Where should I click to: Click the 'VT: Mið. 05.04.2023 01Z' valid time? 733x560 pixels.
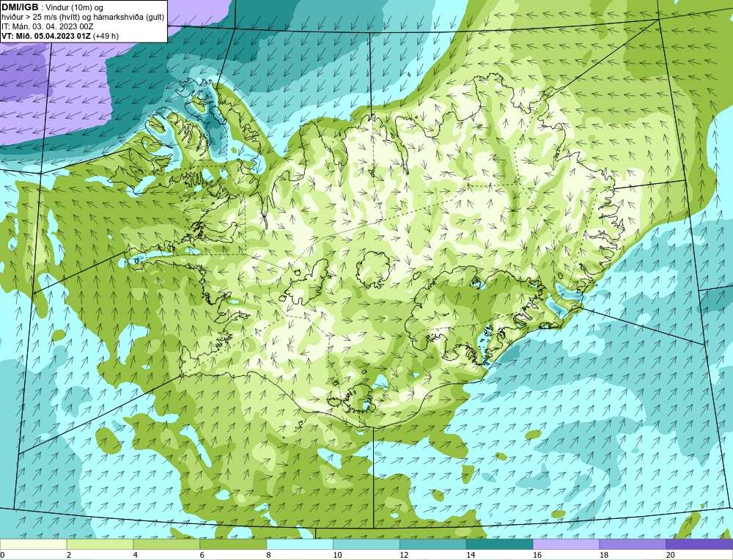click(46, 36)
